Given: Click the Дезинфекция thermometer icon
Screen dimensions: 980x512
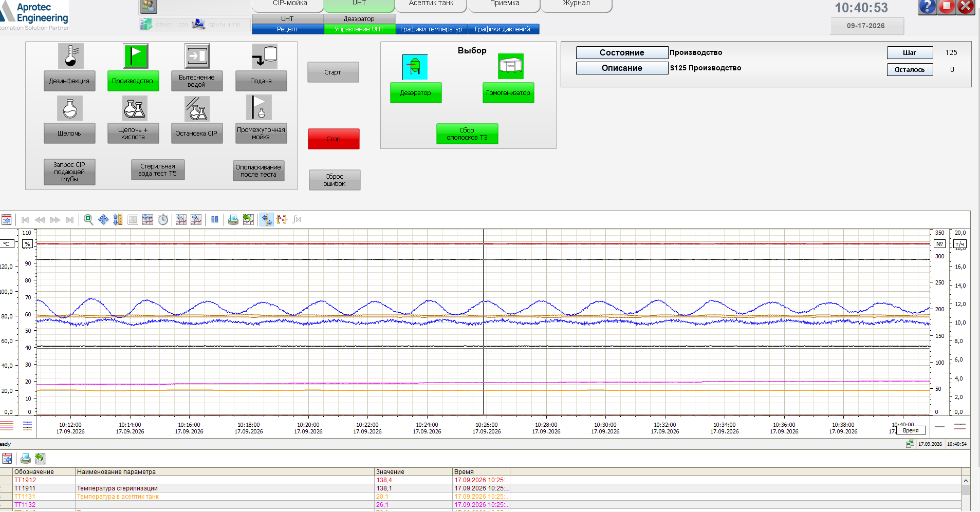Looking at the screenshot, I should 70,56.
